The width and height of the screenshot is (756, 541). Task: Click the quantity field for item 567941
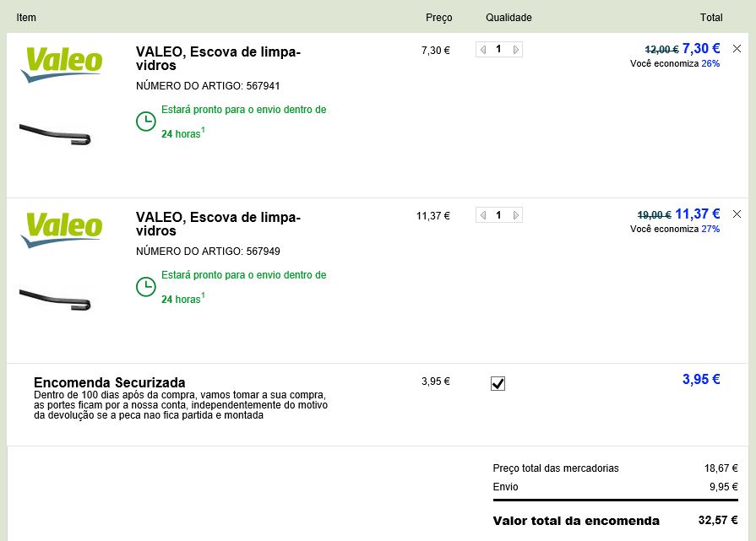coord(498,50)
